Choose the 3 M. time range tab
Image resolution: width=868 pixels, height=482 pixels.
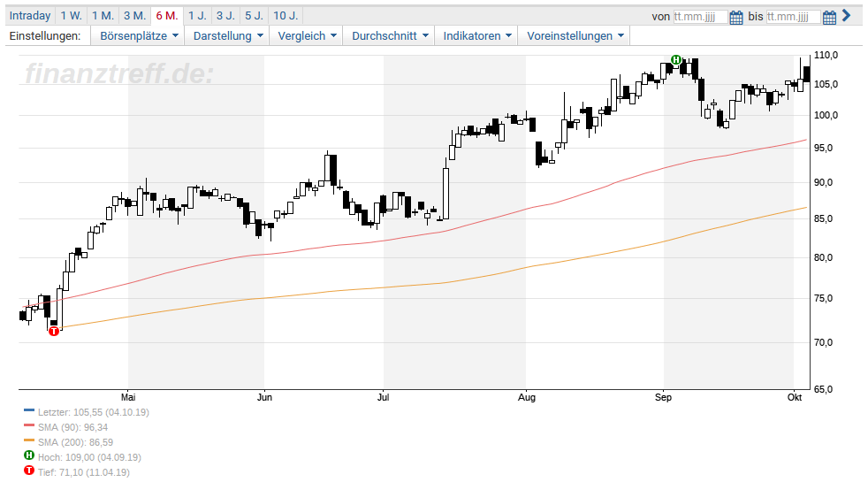pos(134,16)
